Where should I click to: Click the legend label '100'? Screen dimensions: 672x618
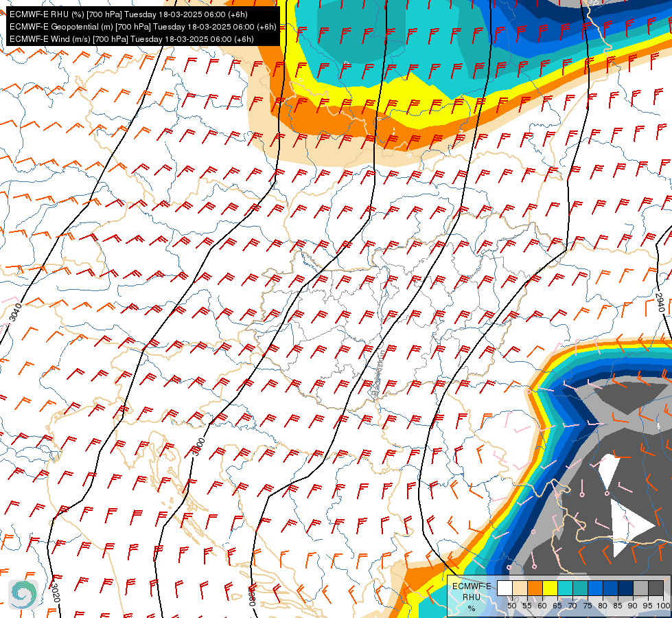[663, 606]
